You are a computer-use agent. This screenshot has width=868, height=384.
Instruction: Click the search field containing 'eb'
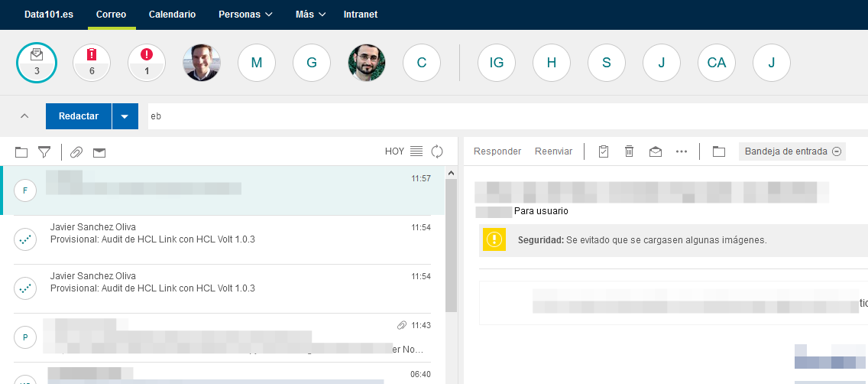point(504,116)
